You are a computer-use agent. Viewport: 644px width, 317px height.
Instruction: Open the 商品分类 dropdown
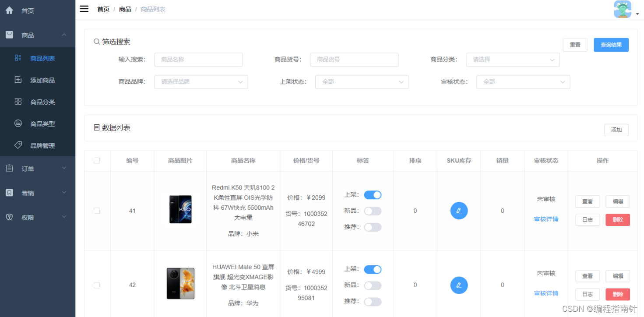pos(513,60)
